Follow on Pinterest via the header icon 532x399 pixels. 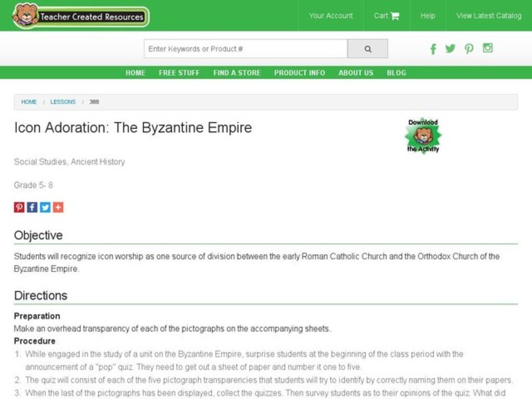469,49
